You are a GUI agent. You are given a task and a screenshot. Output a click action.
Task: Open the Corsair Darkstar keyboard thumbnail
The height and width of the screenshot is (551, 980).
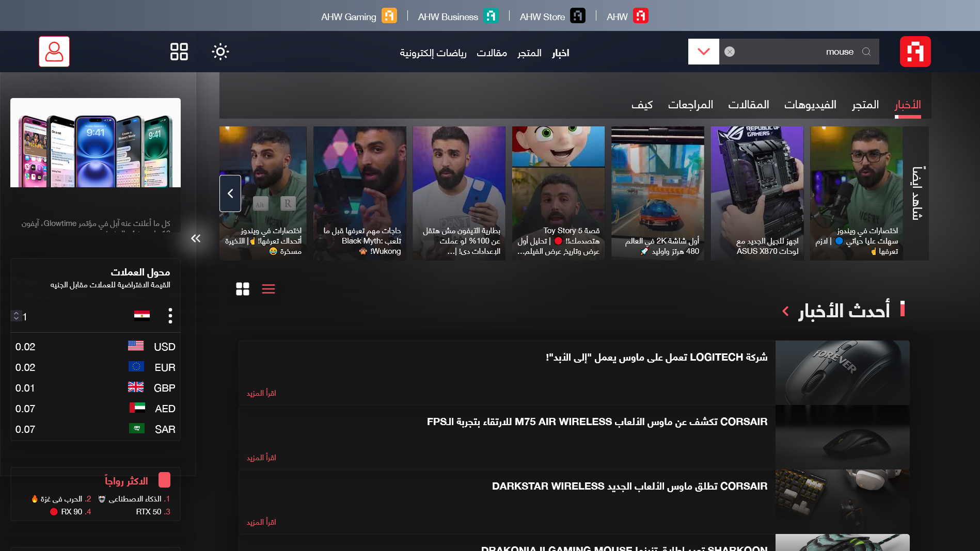[x=843, y=501]
